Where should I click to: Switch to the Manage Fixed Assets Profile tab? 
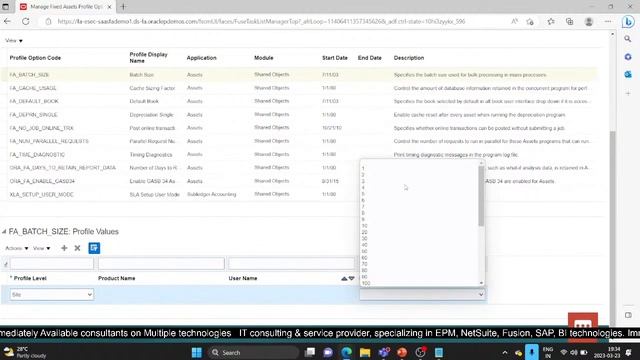coord(66,7)
